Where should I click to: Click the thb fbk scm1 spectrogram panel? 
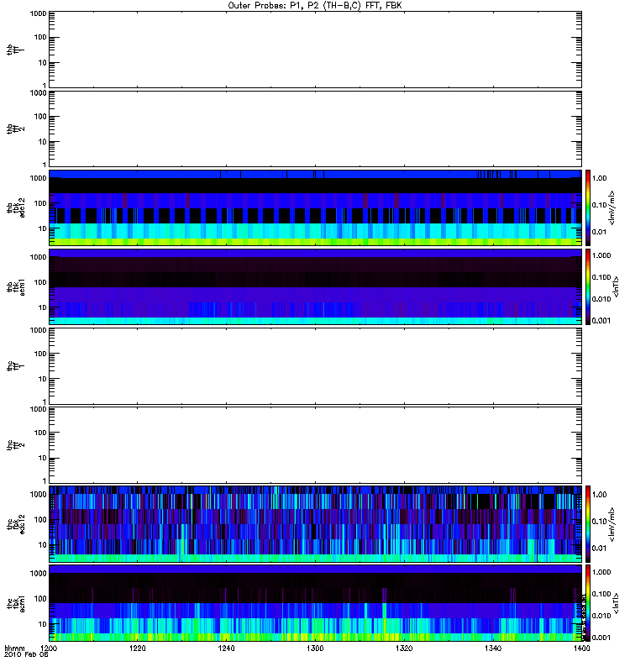(315, 286)
